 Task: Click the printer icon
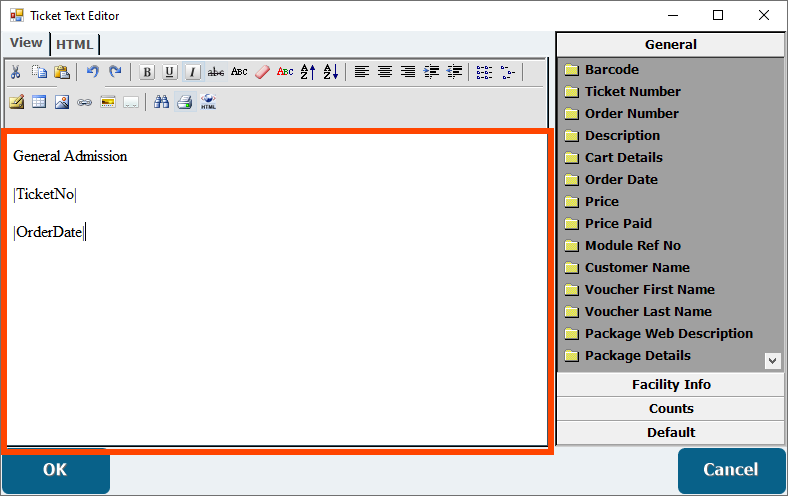point(184,102)
